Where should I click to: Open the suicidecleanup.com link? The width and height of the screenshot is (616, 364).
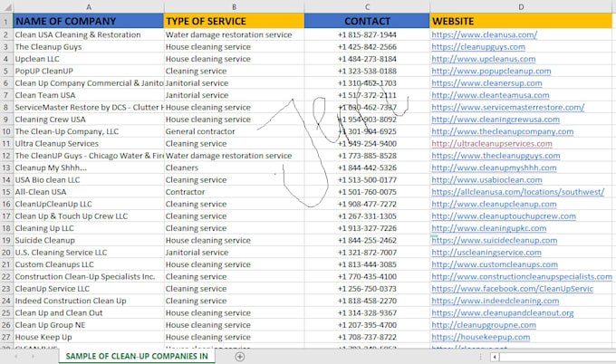(495, 240)
